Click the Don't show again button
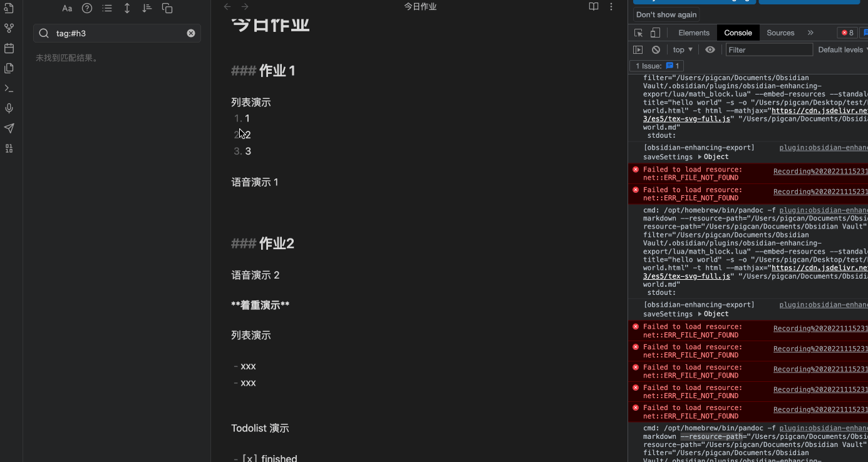868x462 pixels. 666,14
